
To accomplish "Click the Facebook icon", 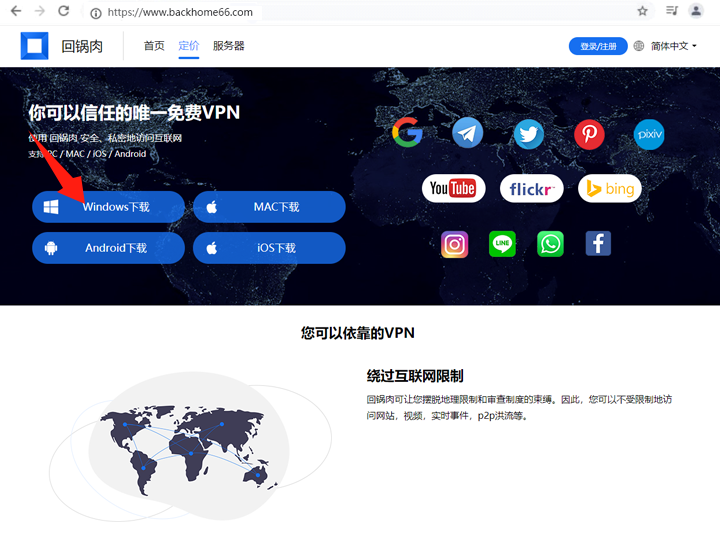I will [598, 243].
